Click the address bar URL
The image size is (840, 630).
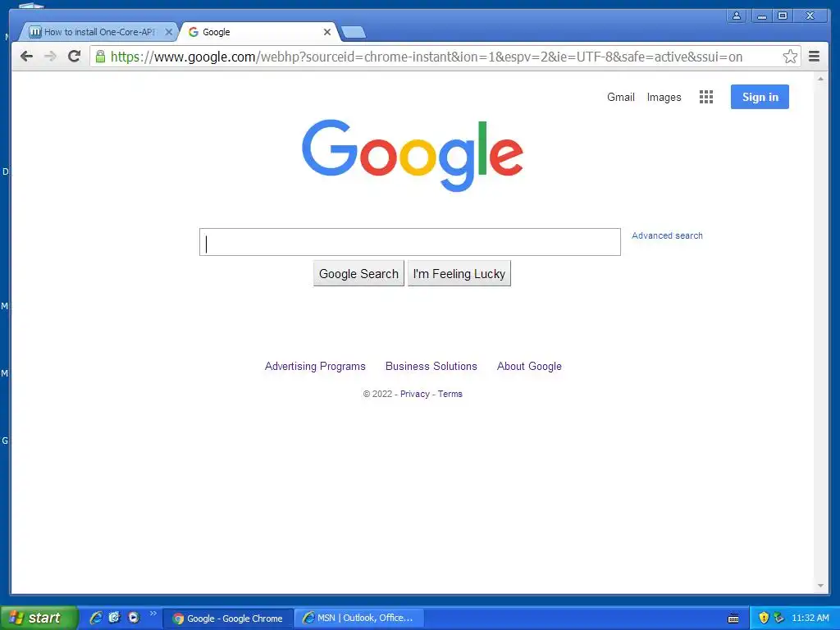(427, 57)
